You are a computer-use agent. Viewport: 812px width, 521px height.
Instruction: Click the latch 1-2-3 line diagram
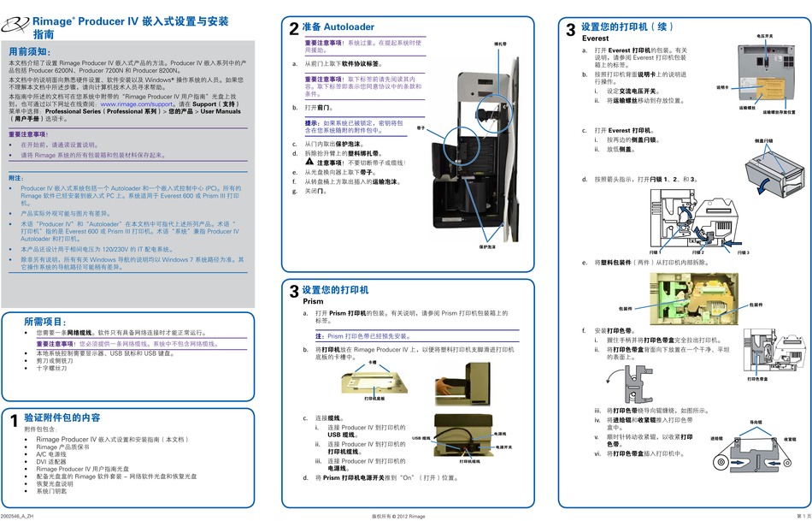point(694,219)
